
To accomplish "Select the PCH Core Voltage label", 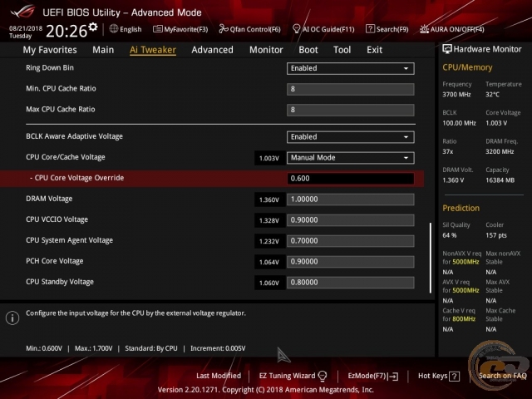I will pos(55,261).
